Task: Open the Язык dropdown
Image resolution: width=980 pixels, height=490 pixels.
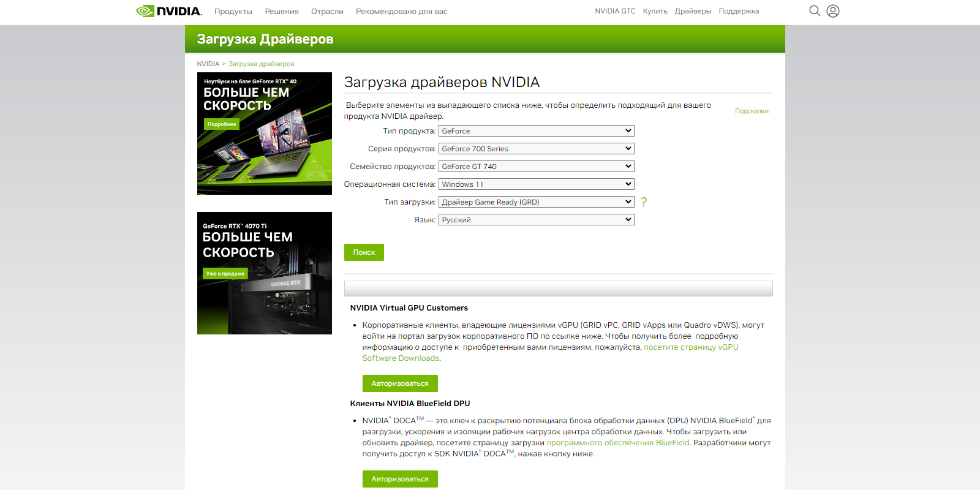Action: pyautogui.click(x=536, y=220)
